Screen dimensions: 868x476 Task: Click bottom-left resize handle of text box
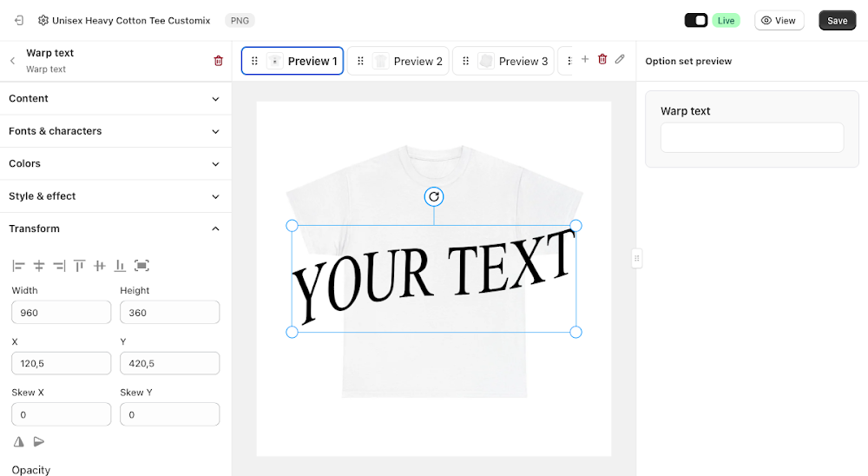click(292, 332)
